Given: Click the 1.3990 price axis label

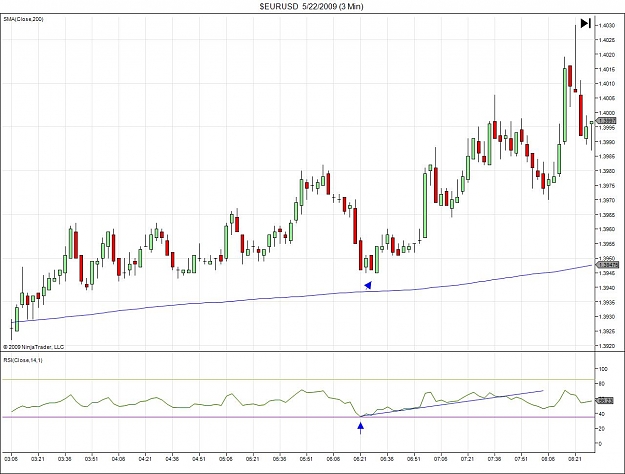Looking at the screenshot, I should coord(607,142).
